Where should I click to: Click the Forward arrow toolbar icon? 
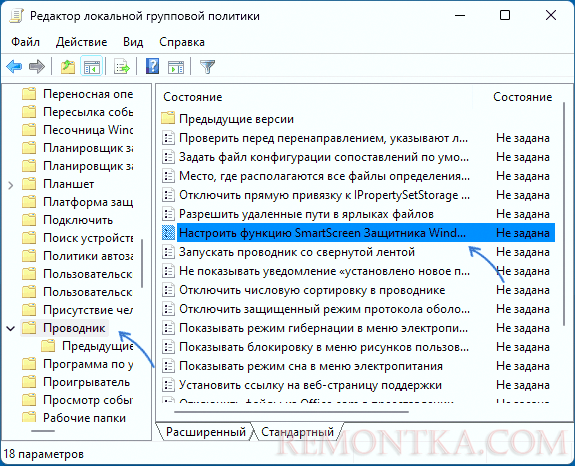[x=37, y=67]
